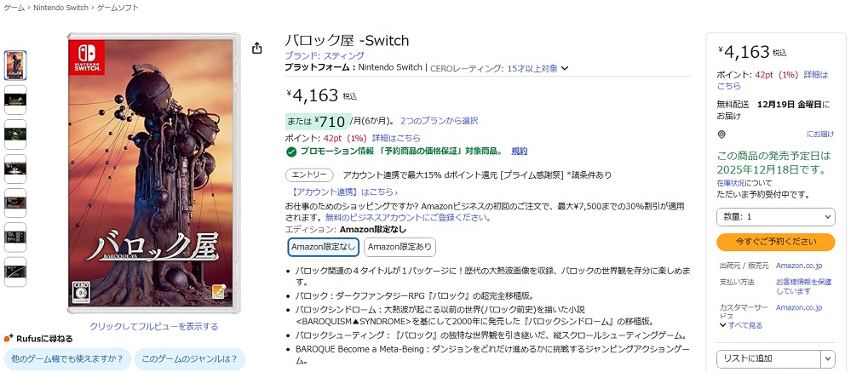Open ゲームソフト breadcrumb category
The image size is (868, 372).
click(118, 8)
